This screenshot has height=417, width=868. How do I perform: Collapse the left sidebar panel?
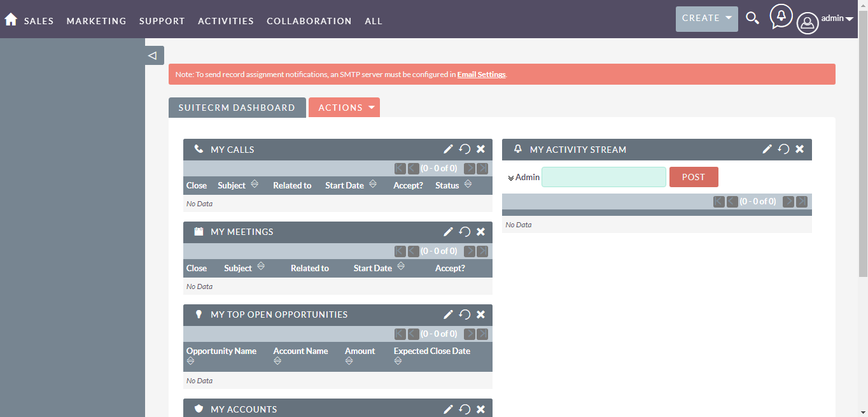[153, 55]
